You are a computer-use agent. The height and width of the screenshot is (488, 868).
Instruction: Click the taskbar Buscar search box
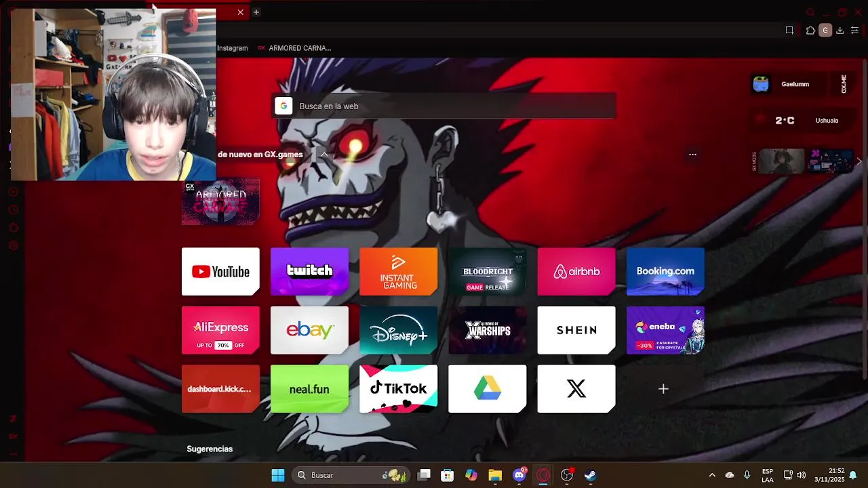pyautogui.click(x=351, y=475)
